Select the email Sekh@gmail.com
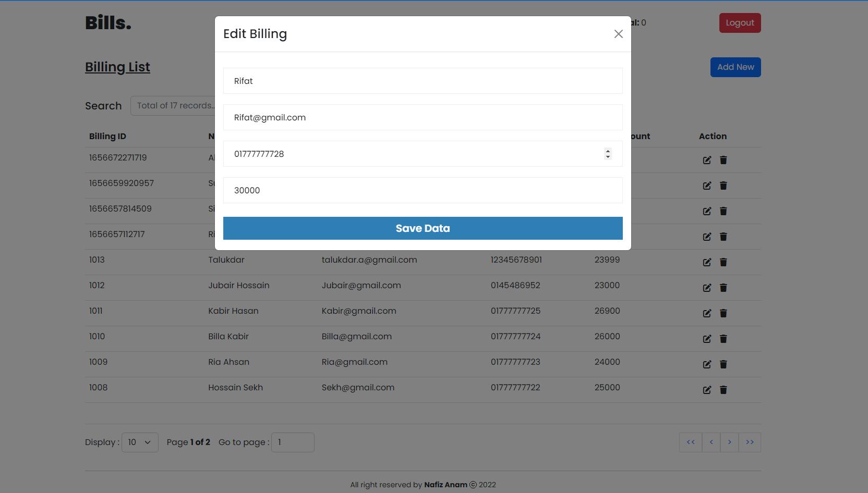 (x=358, y=387)
